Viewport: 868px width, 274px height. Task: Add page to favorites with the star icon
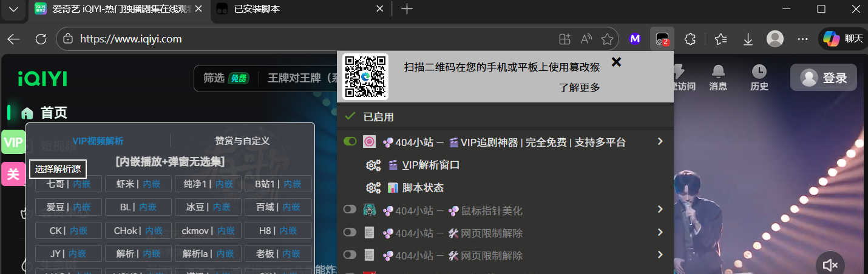607,39
